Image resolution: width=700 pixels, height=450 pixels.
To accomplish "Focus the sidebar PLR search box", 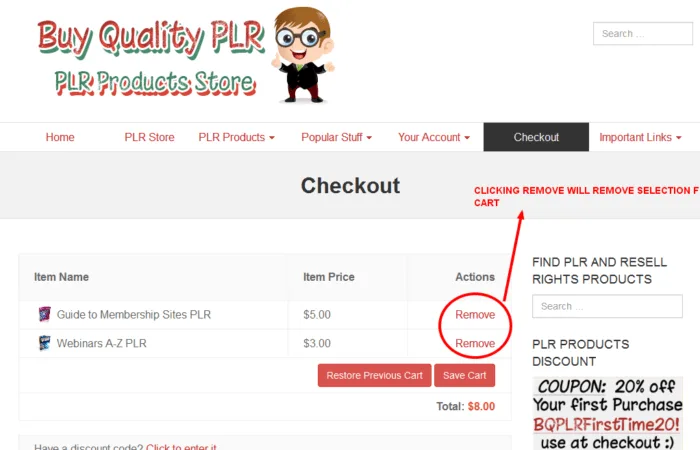I will click(x=607, y=306).
